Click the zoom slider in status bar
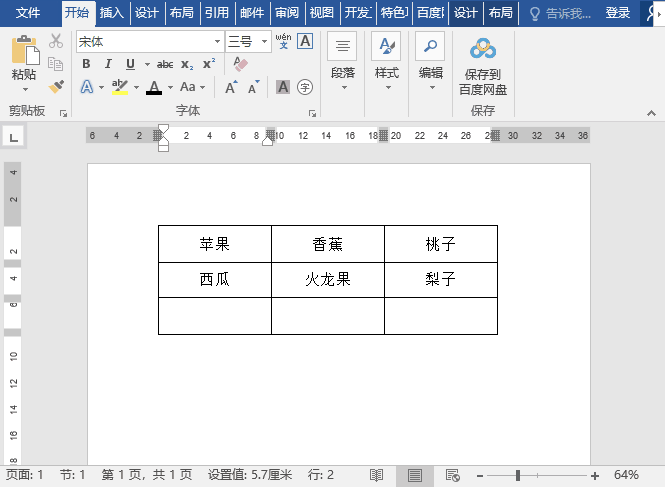 point(518,475)
